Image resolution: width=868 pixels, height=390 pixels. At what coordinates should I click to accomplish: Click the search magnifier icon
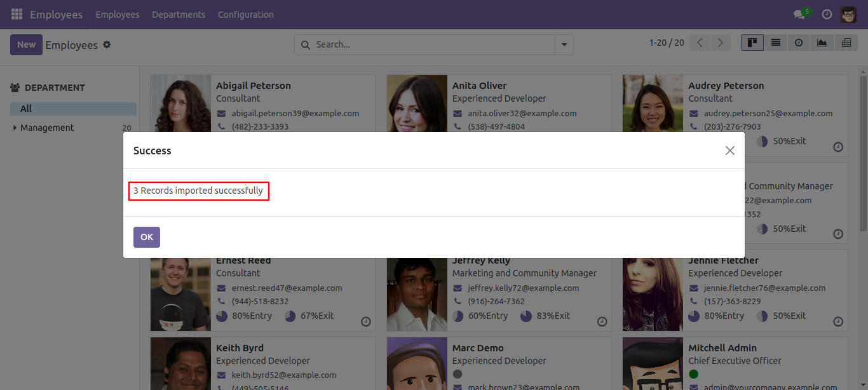pos(306,44)
